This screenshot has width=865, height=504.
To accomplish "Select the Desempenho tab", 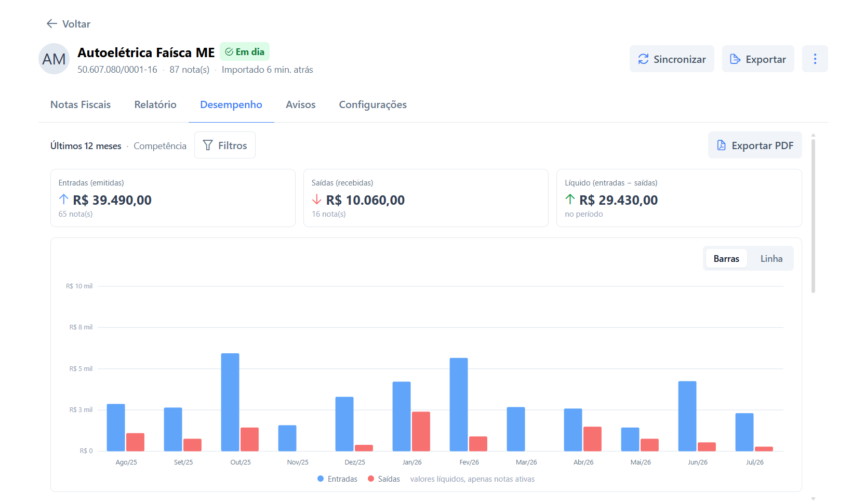I will point(231,104).
